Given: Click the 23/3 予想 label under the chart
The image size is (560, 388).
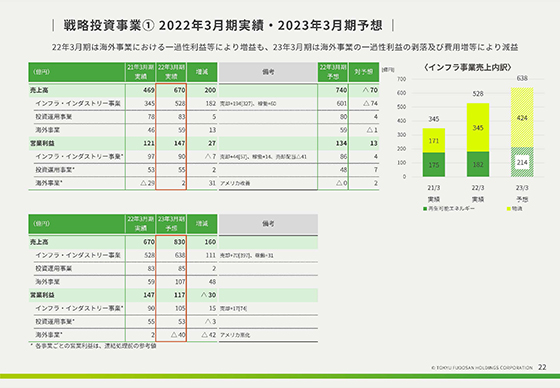Looking at the screenshot, I should 522,193.
